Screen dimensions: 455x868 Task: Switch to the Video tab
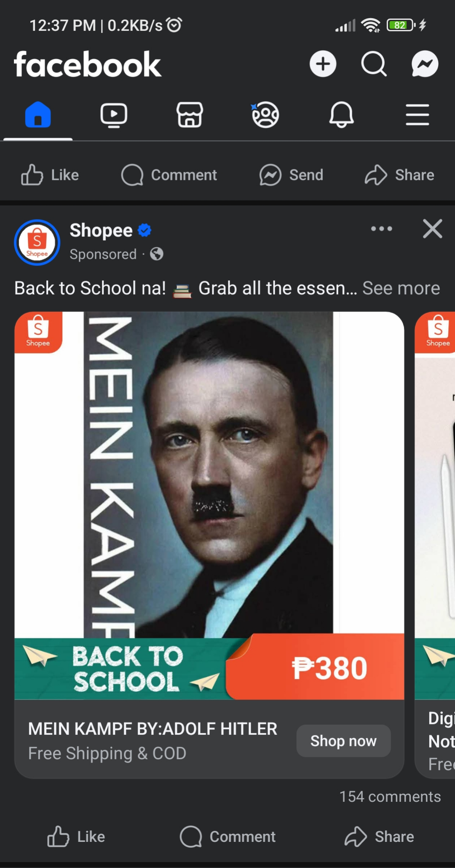click(x=114, y=115)
